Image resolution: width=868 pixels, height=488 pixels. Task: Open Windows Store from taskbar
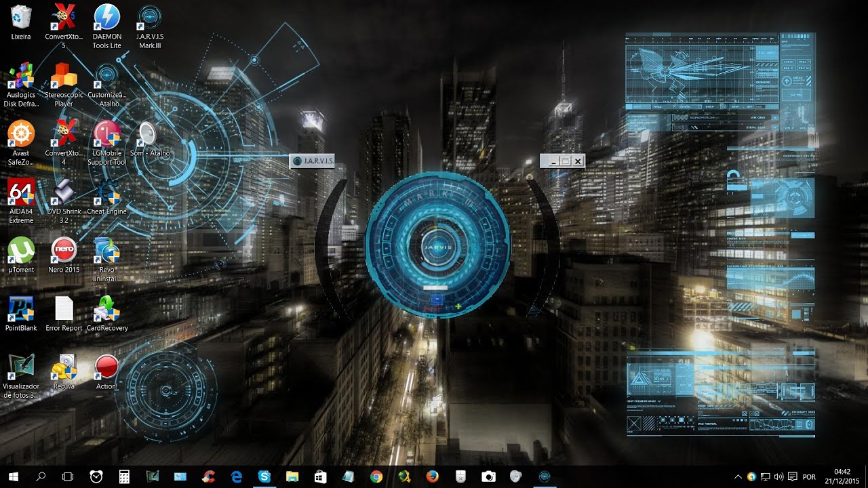pyautogui.click(x=320, y=476)
